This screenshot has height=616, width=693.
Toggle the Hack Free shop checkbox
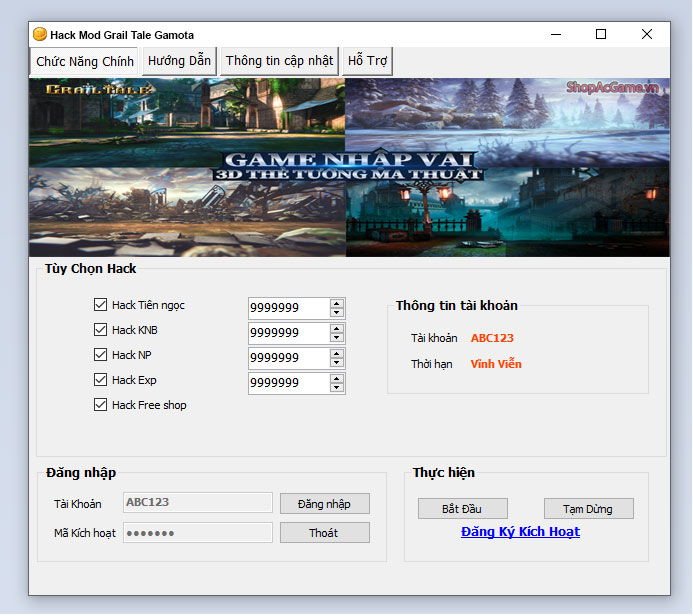[100, 404]
